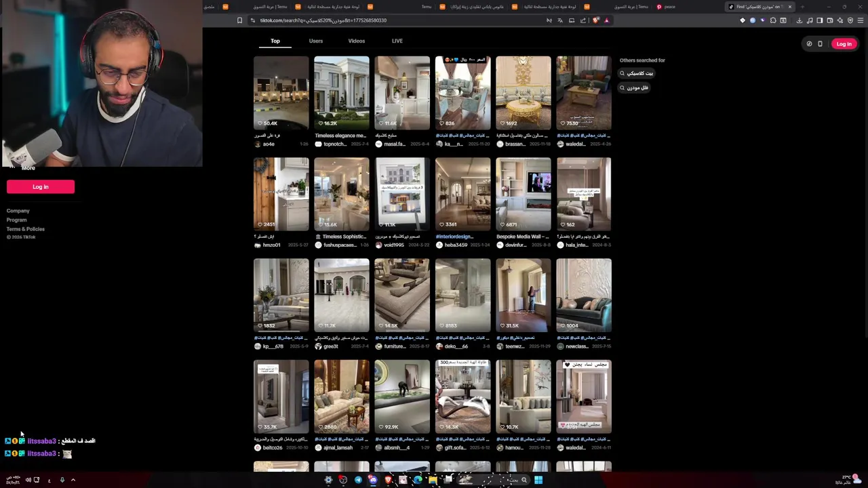
Task: Click the Log in button in left sidebar
Action: click(x=41, y=187)
